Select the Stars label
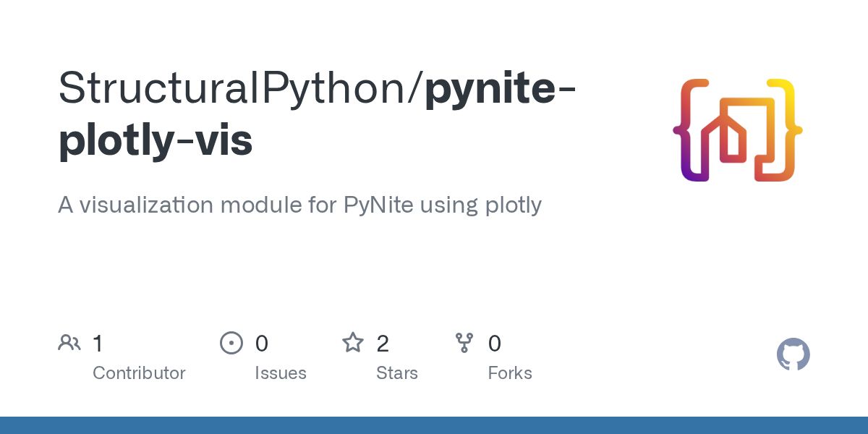The image size is (868, 434). (397, 373)
